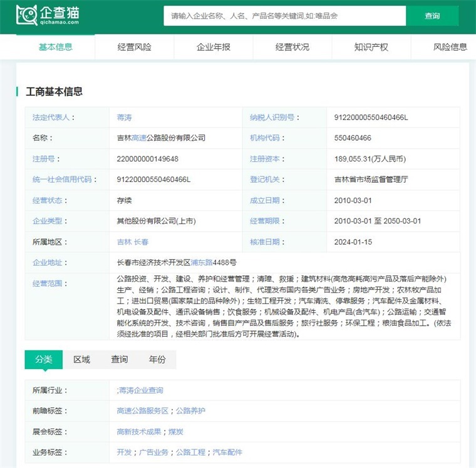The width and height of the screenshot is (476, 468).
Task: Click the 注册资本 label
Action: [265, 159]
